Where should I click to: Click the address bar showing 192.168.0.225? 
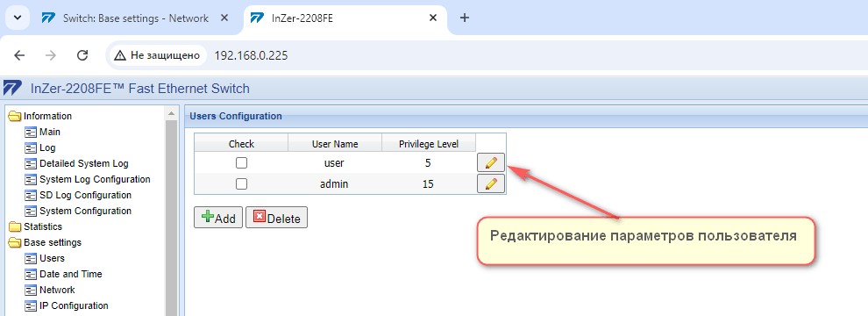coord(251,55)
